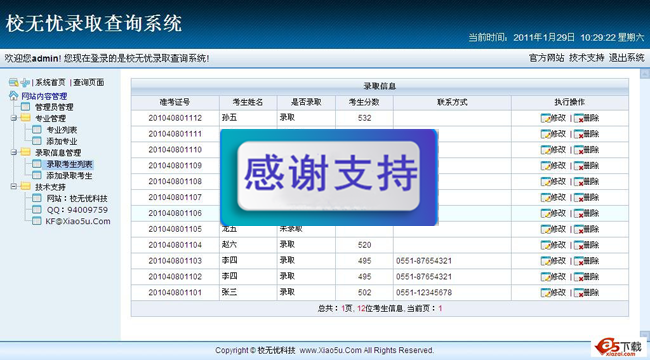Click the 考生分数 column header
Viewport: 650px width, 360px height.
pos(364,102)
